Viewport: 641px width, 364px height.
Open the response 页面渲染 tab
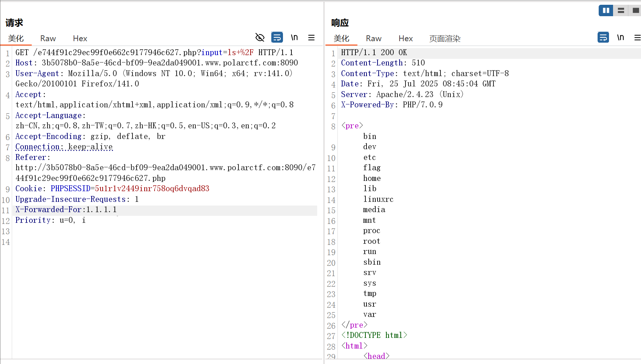(445, 39)
